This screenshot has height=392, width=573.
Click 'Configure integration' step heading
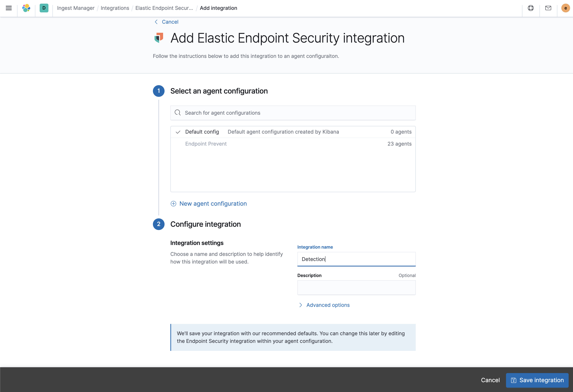click(205, 224)
